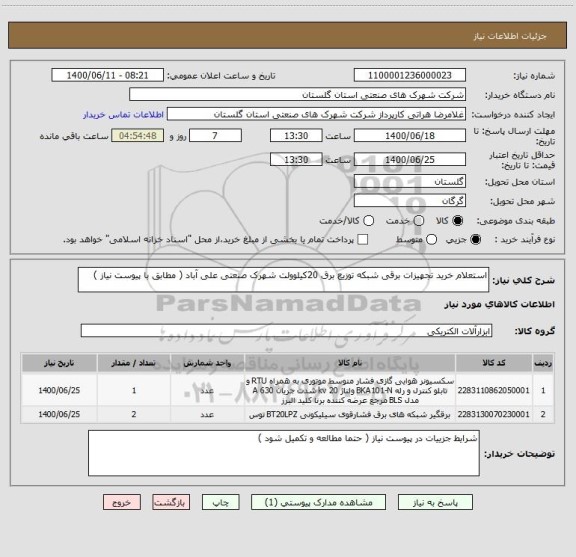576x557 pixels.
Task: Click unit cell عدد in row 2
Action: [207, 414]
